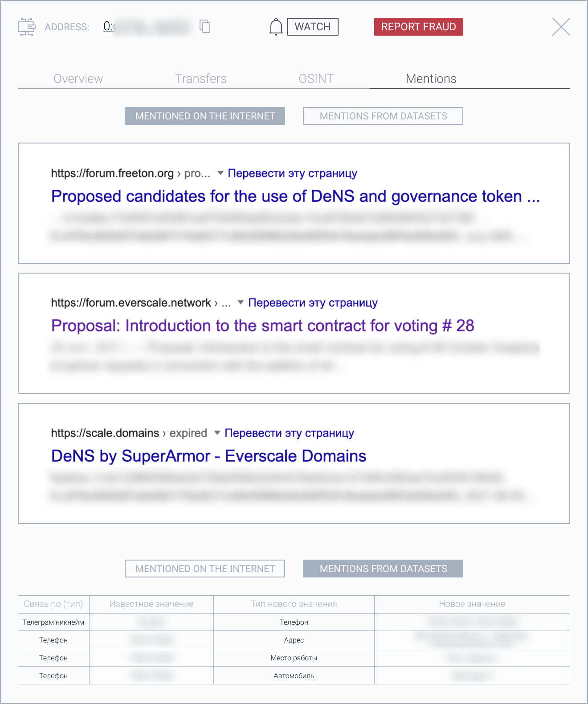Click the REPORT FRAUD button
Screen dimensions: 588x704
[x=418, y=27]
